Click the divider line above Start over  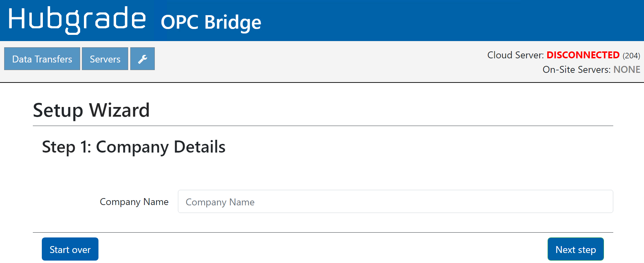point(323,232)
